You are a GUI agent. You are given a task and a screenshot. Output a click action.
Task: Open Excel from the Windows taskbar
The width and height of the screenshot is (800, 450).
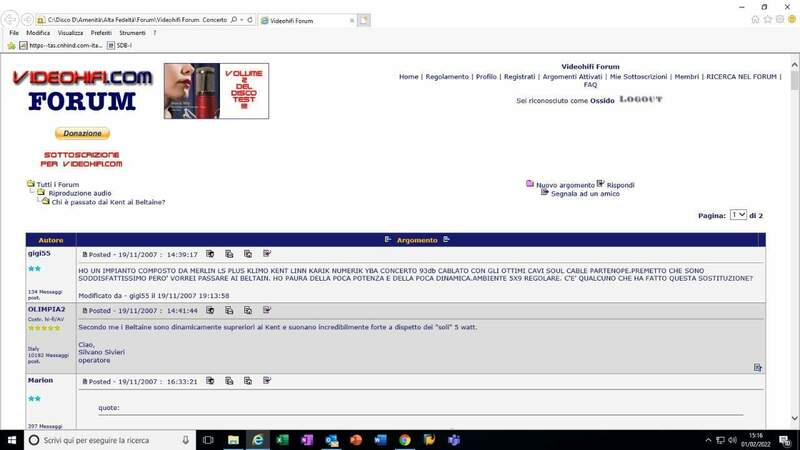[x=282, y=440]
